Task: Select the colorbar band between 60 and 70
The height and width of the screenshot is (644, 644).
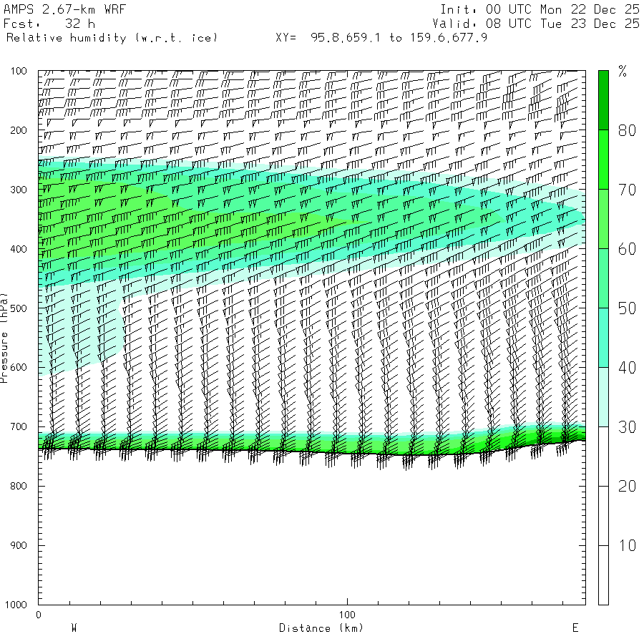Action: 603,218
